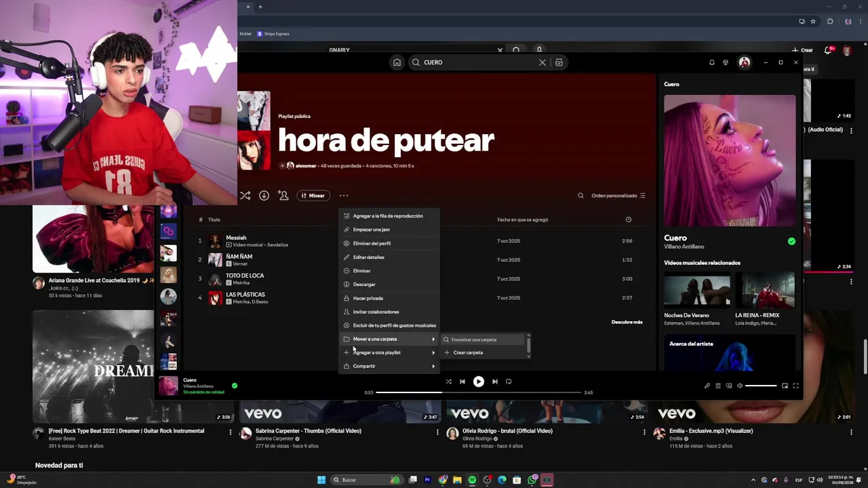Click the Mixear button

click(313, 195)
